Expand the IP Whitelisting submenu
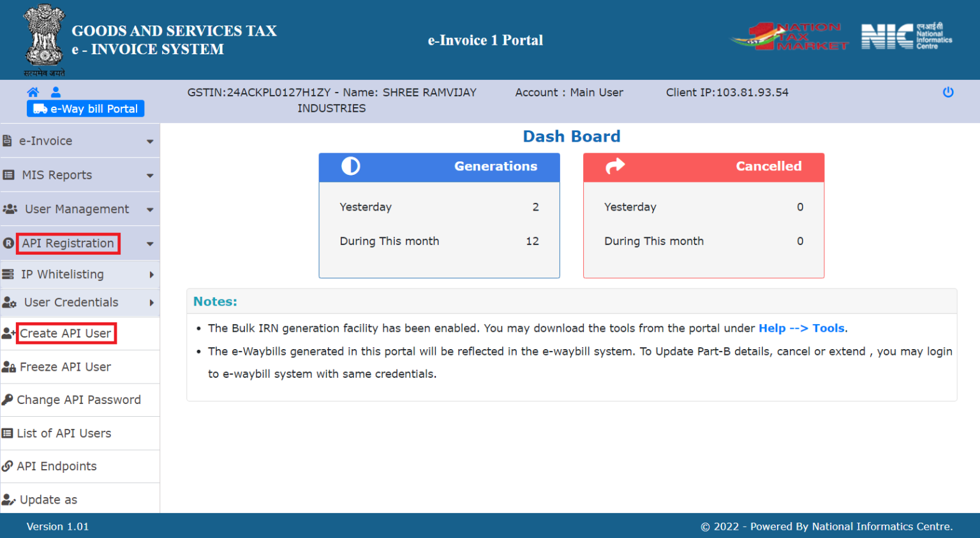Screen dimensions: 980x538 pos(151,275)
